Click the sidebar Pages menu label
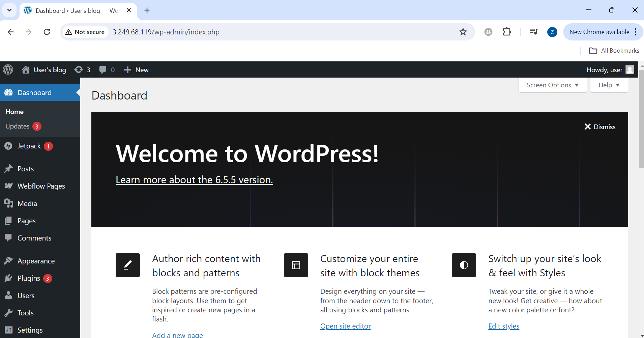 click(27, 221)
